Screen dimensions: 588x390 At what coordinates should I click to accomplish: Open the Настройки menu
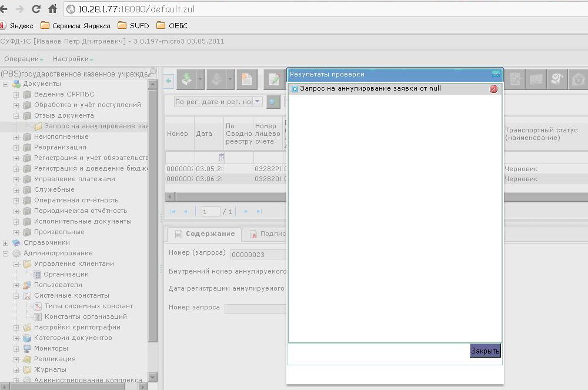point(73,59)
